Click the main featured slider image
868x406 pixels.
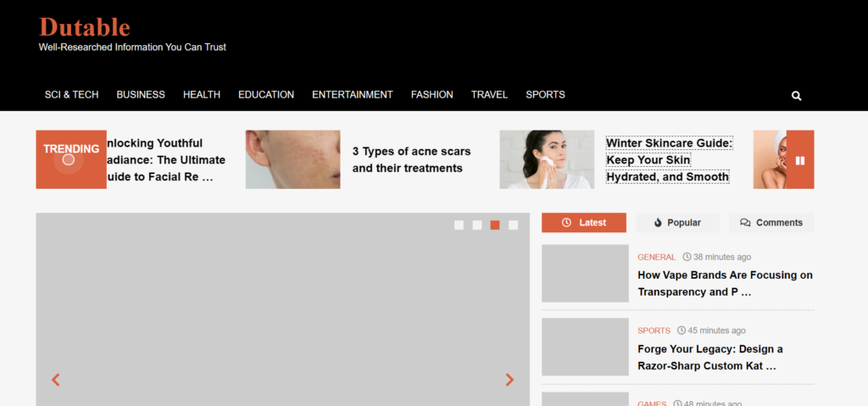click(283, 309)
